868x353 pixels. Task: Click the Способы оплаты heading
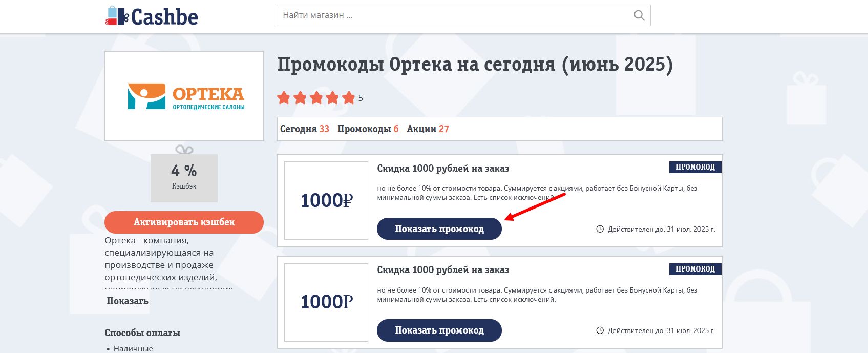[142, 333]
